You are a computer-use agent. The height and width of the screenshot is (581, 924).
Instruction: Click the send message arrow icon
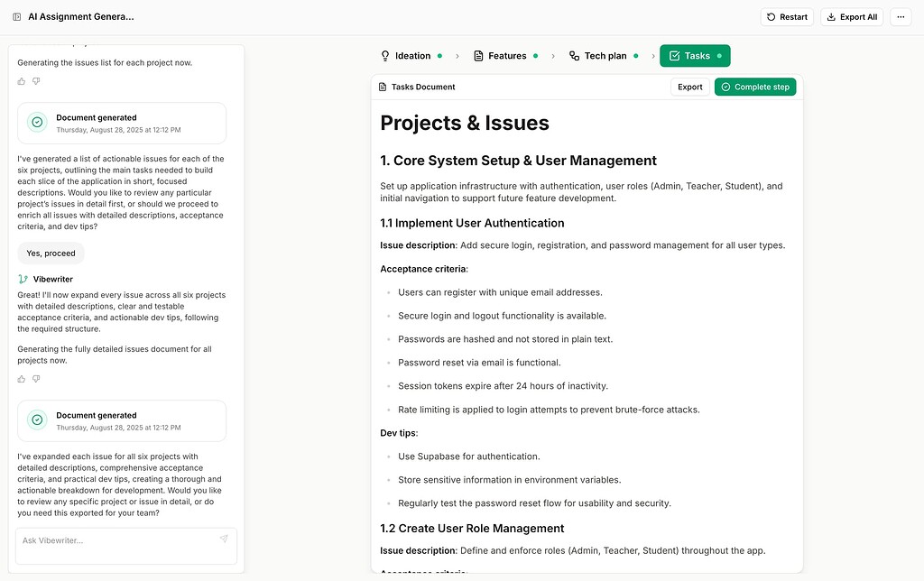pyautogui.click(x=224, y=539)
